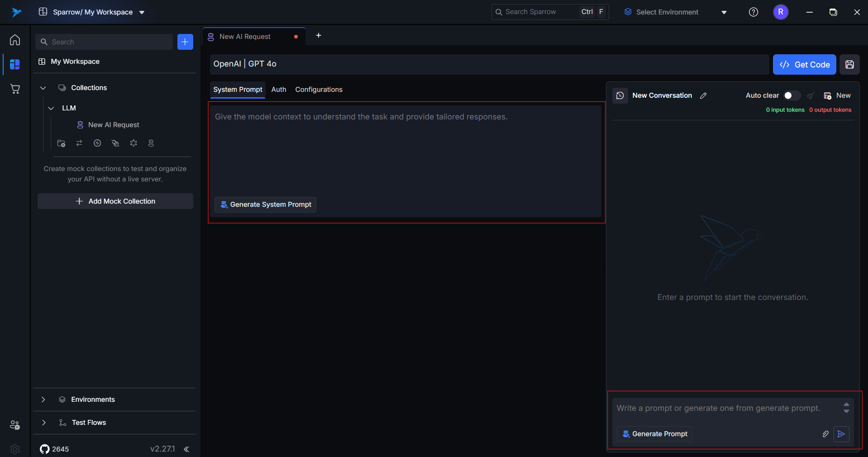Image resolution: width=868 pixels, height=457 pixels.
Task: Add a new tab with plus icon
Action: click(319, 35)
